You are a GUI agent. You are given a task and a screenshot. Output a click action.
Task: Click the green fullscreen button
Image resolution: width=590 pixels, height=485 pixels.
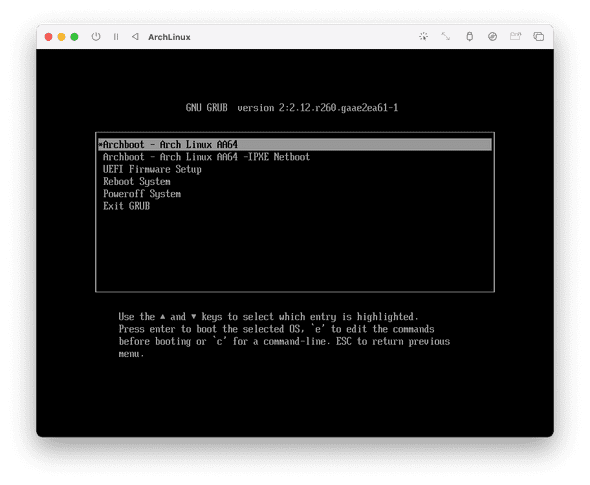[x=75, y=37]
